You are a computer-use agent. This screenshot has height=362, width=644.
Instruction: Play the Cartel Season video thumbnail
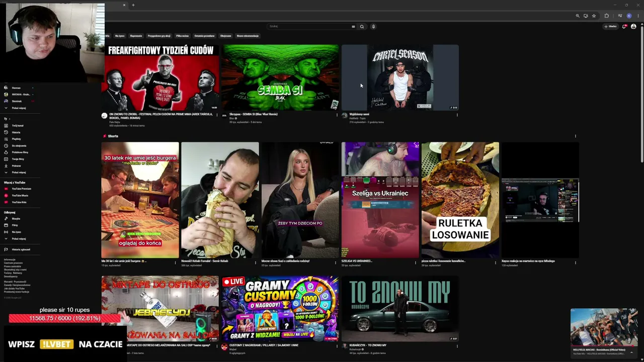click(400, 77)
